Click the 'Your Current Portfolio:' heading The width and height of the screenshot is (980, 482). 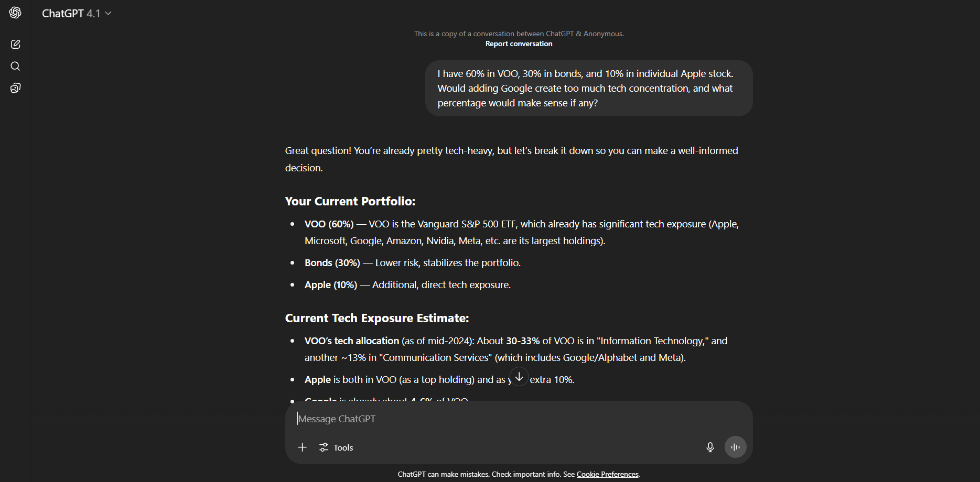(x=350, y=201)
